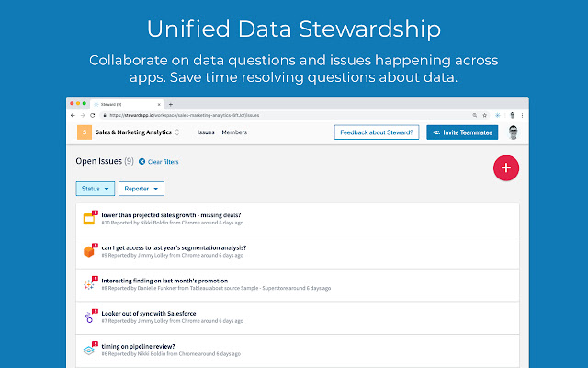Viewport: 588px width, 368px height.
Task: Click the browser reload icon
Action: tap(92, 115)
